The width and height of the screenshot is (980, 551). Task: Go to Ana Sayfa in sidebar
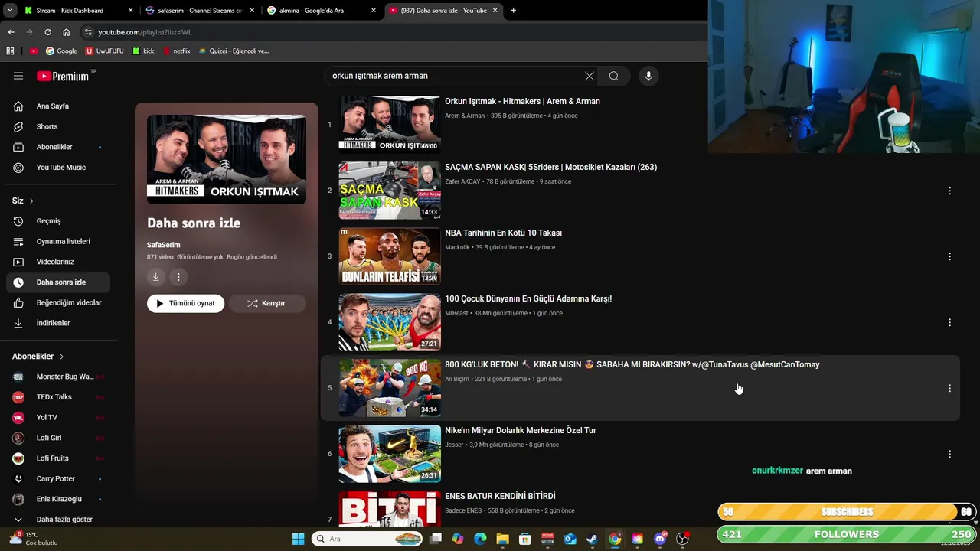click(58, 106)
